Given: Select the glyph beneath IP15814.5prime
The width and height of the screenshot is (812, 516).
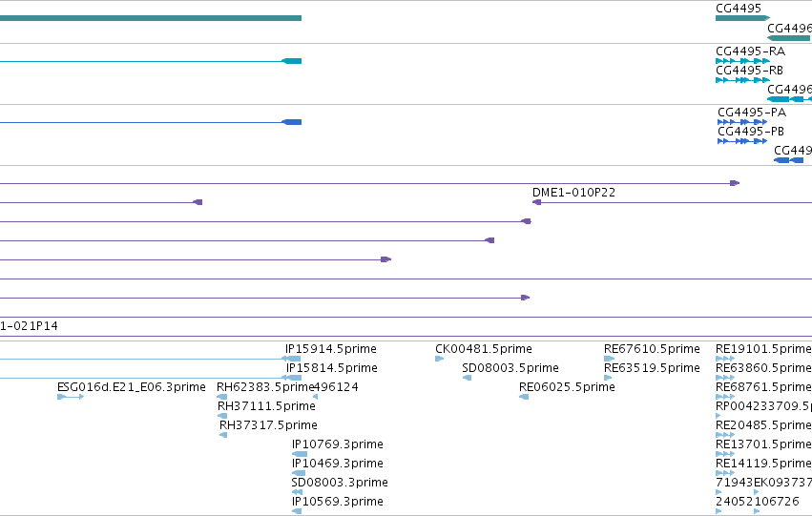Looking at the screenshot, I should [291, 378].
